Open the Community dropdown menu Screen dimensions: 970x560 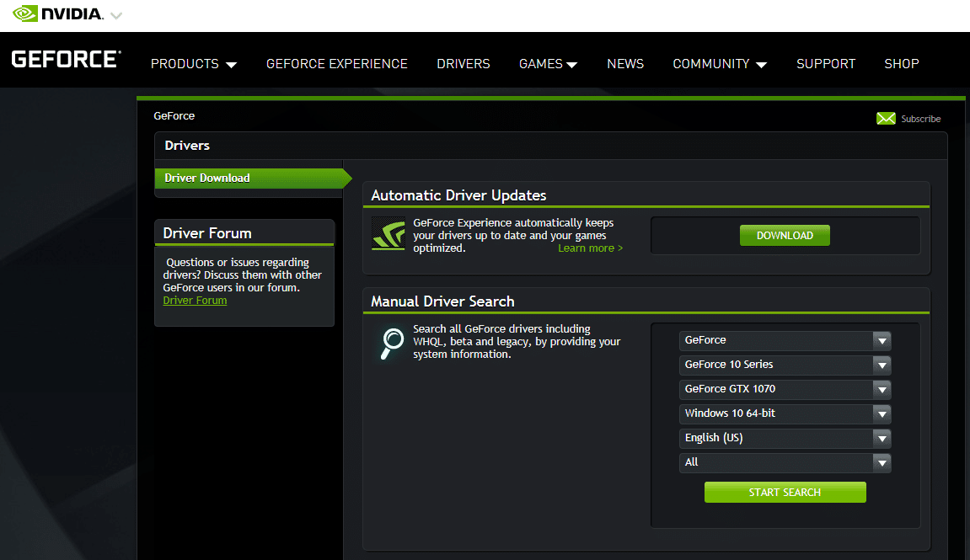coord(719,64)
